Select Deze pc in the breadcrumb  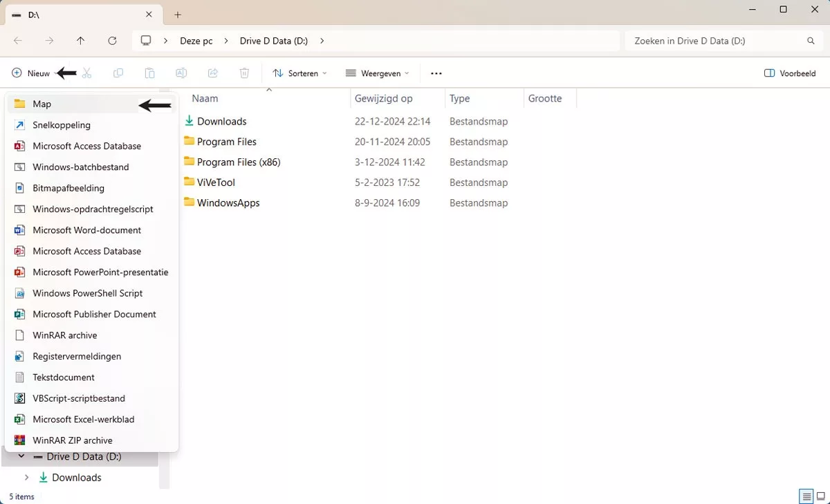(x=196, y=41)
